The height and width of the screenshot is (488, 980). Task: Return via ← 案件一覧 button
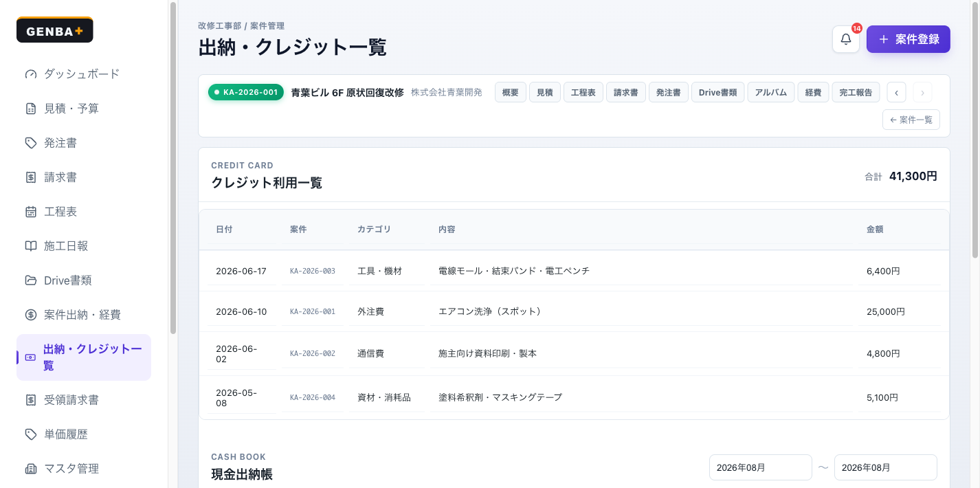click(911, 120)
